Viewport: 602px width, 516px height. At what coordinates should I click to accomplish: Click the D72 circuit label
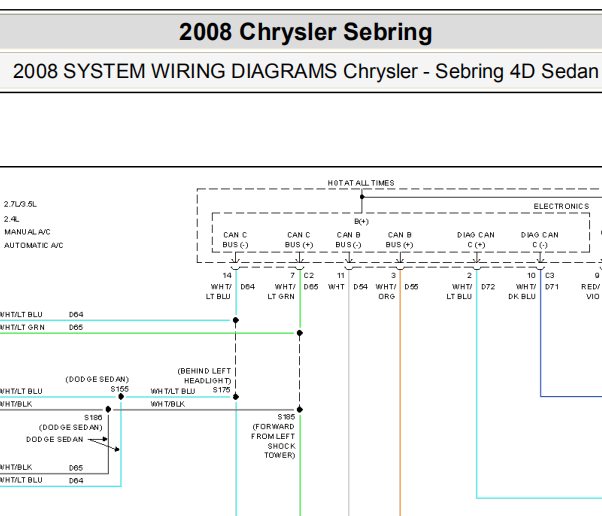pos(488,287)
